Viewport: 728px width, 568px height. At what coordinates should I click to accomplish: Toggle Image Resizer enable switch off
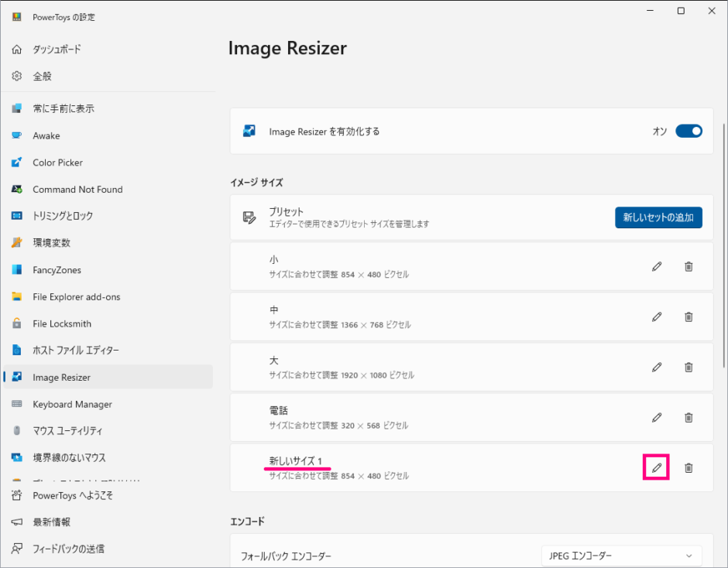(689, 132)
